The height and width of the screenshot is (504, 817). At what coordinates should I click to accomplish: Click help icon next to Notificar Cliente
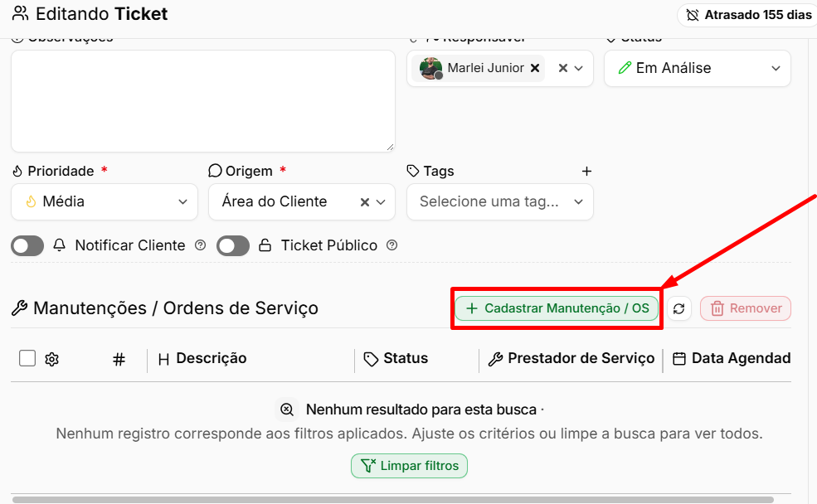coord(200,245)
